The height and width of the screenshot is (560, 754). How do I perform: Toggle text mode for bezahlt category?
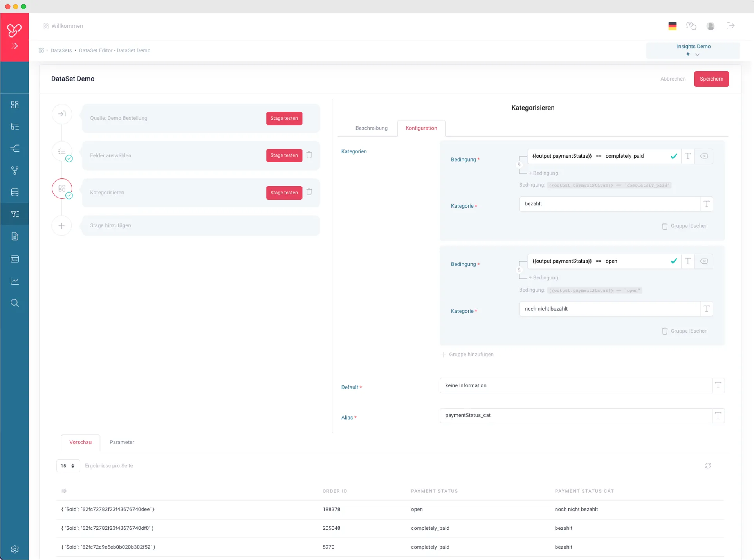click(707, 204)
